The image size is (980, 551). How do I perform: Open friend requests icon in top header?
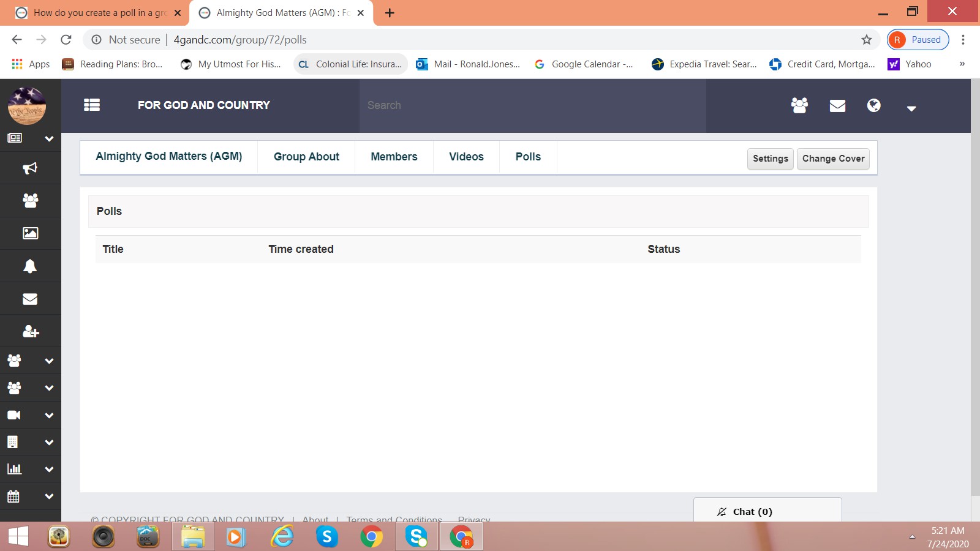[799, 105]
